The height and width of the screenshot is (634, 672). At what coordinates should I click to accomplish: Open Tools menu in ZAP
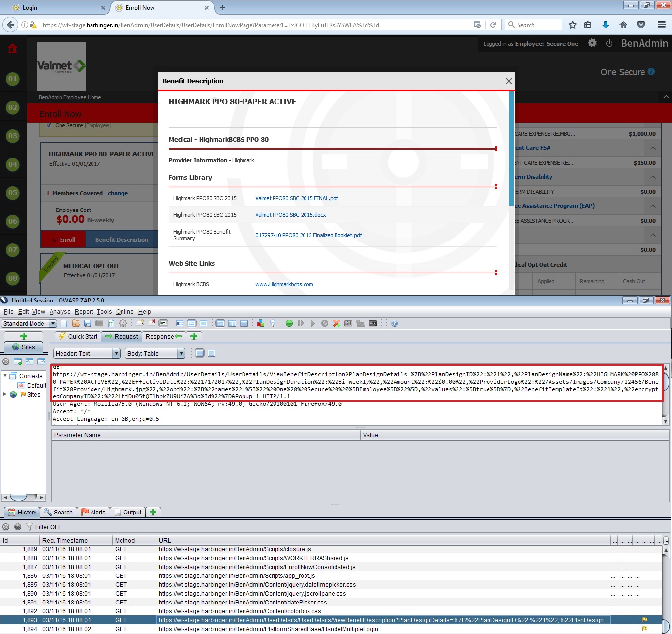point(104,312)
